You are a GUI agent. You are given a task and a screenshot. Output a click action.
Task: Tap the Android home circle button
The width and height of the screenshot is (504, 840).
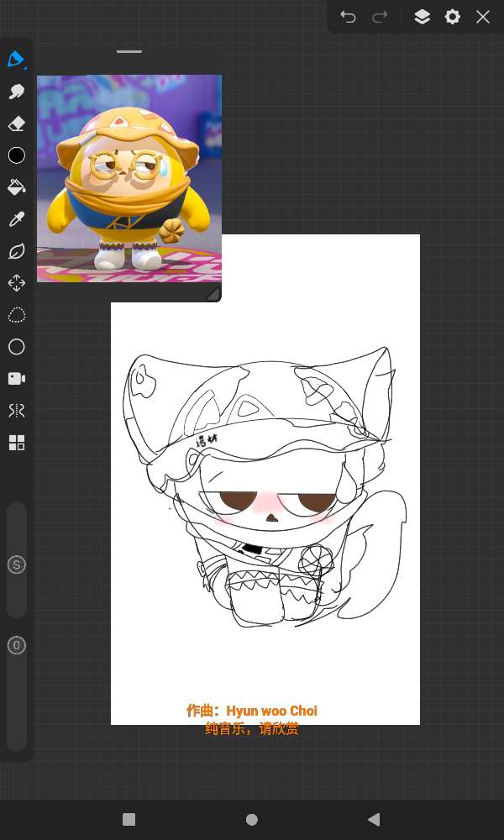252,820
